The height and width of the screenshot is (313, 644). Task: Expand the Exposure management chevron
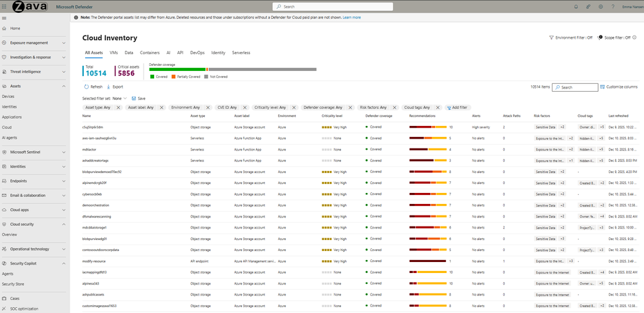[64, 43]
